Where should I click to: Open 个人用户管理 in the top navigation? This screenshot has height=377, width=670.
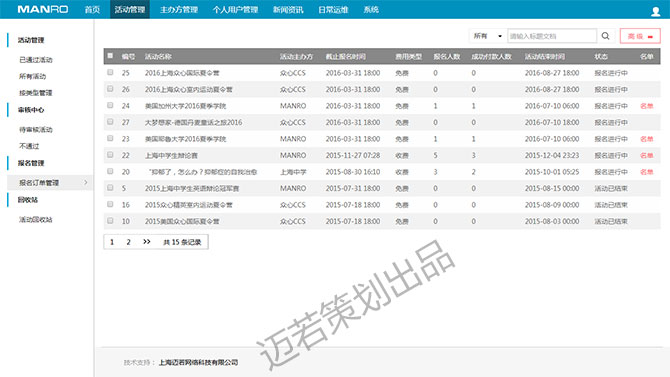click(235, 9)
